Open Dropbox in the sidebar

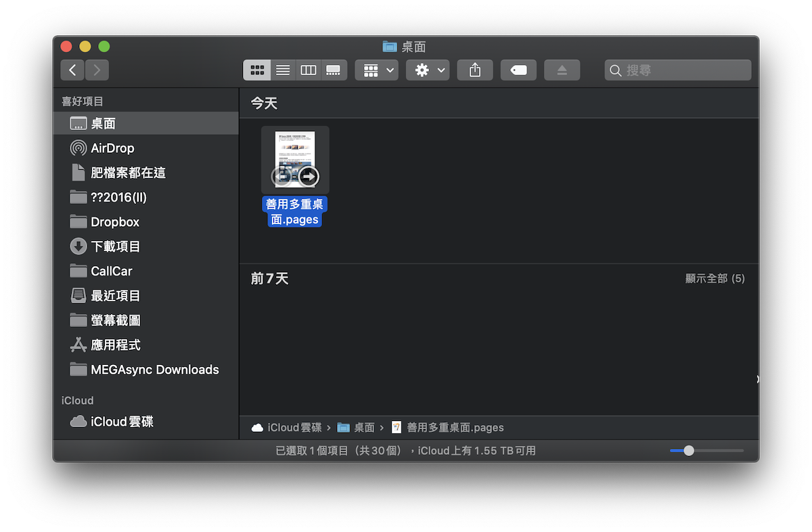coord(145,221)
